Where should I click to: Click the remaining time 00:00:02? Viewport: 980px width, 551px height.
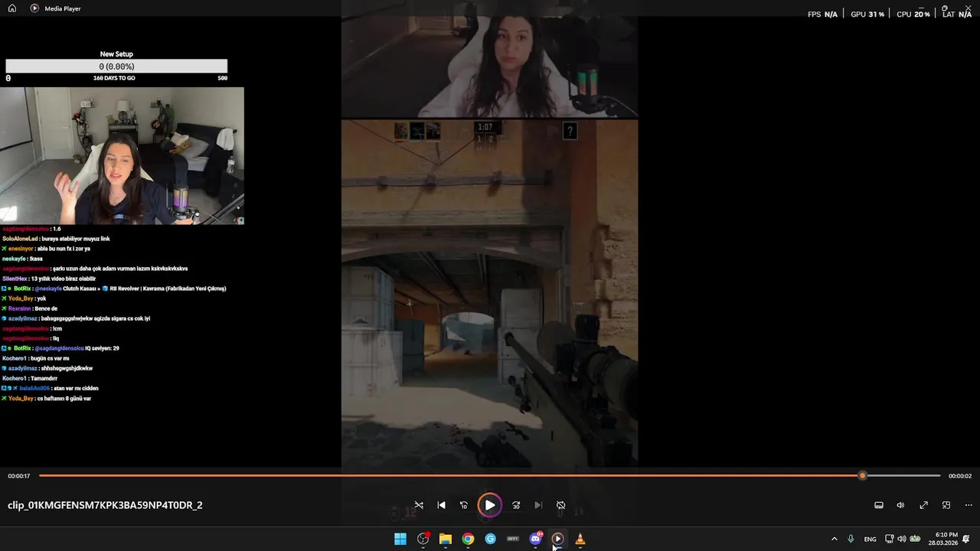(960, 476)
